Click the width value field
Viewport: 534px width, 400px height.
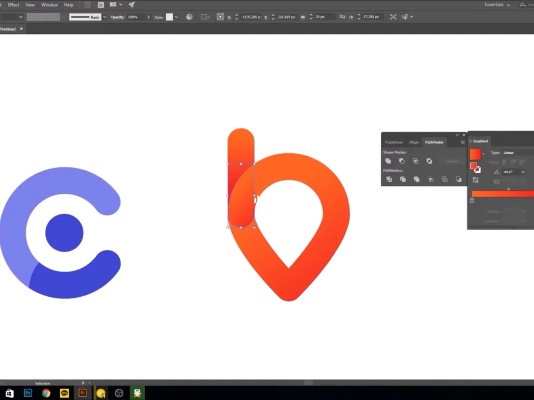[324, 16]
